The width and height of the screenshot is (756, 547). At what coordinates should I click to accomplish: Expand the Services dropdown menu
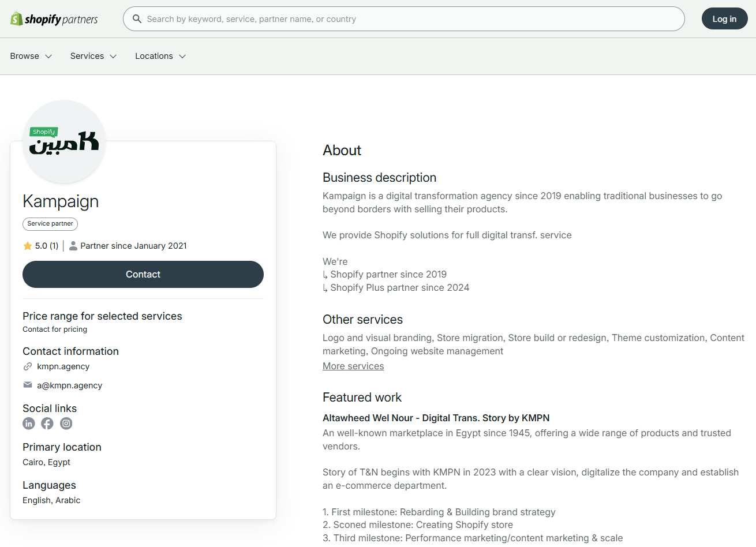coord(93,56)
